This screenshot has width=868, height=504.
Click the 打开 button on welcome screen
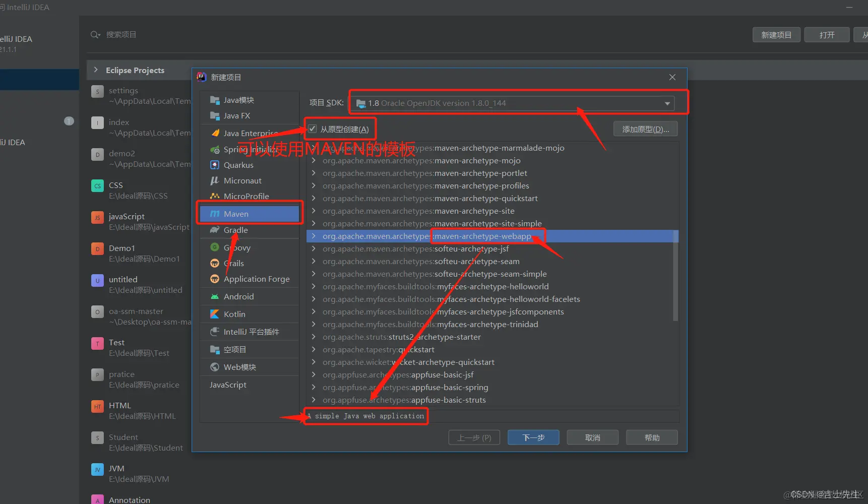click(x=827, y=35)
